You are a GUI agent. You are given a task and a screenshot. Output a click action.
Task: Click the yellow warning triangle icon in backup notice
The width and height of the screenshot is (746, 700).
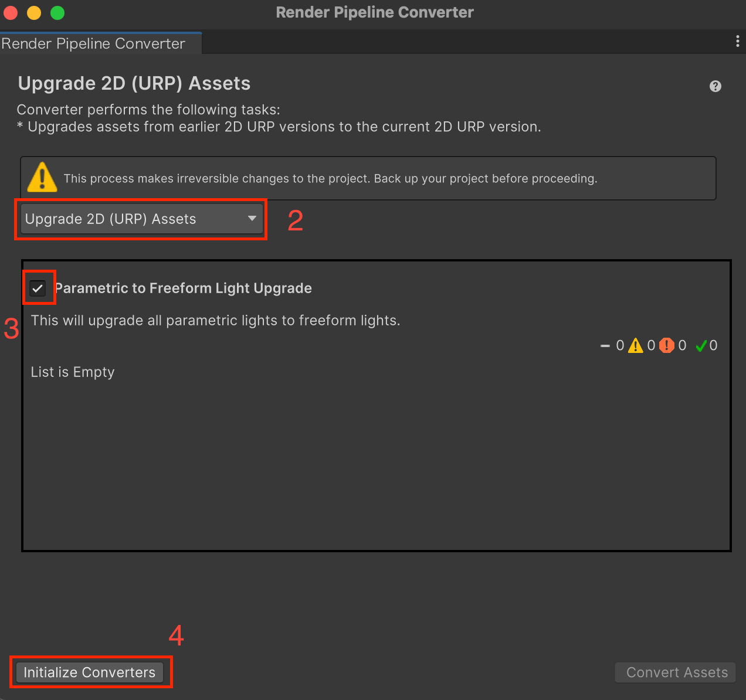pos(42,177)
